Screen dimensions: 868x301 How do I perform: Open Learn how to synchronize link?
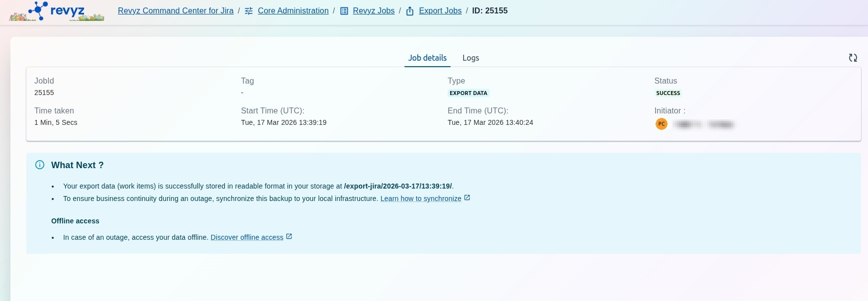(x=421, y=199)
